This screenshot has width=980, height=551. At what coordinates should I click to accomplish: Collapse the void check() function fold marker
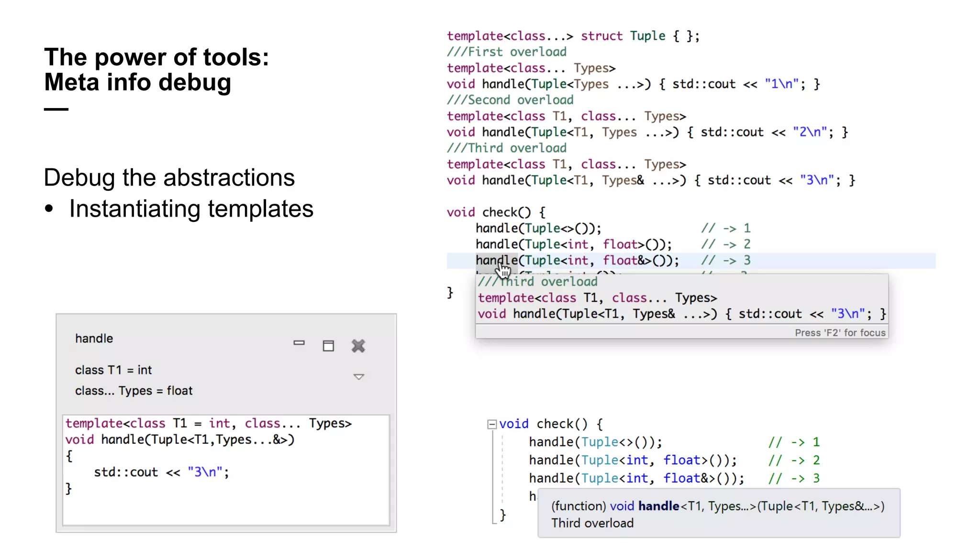[491, 424]
